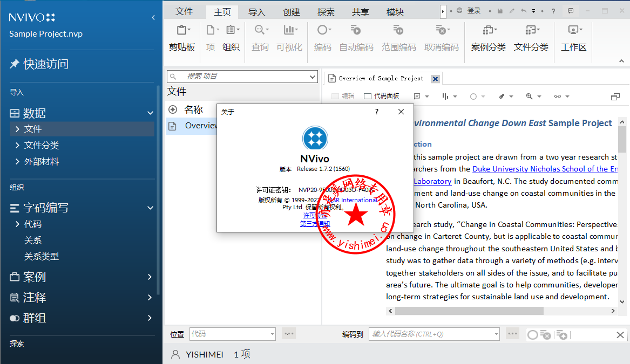Expand the 群组 sets section

[x=150, y=318]
